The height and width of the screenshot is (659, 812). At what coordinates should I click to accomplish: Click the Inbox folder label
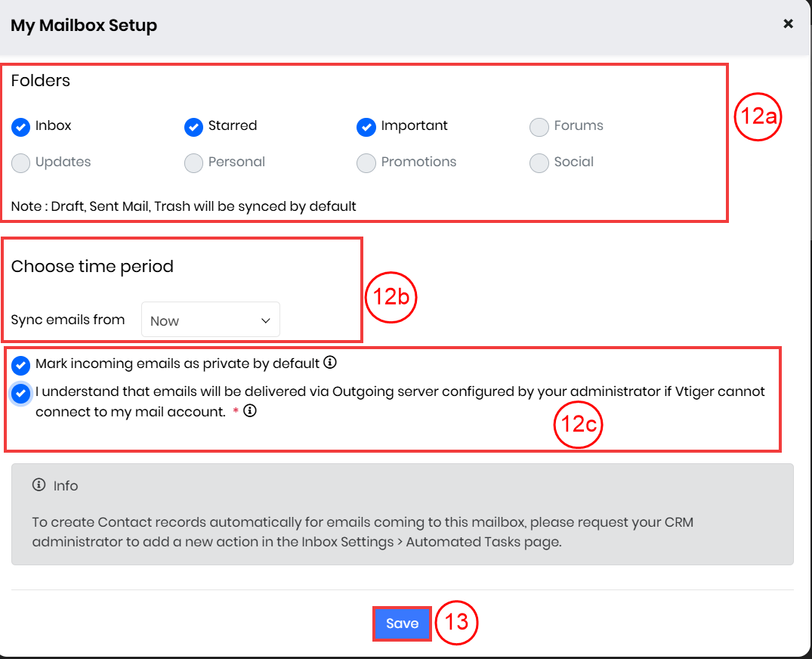[53, 125]
